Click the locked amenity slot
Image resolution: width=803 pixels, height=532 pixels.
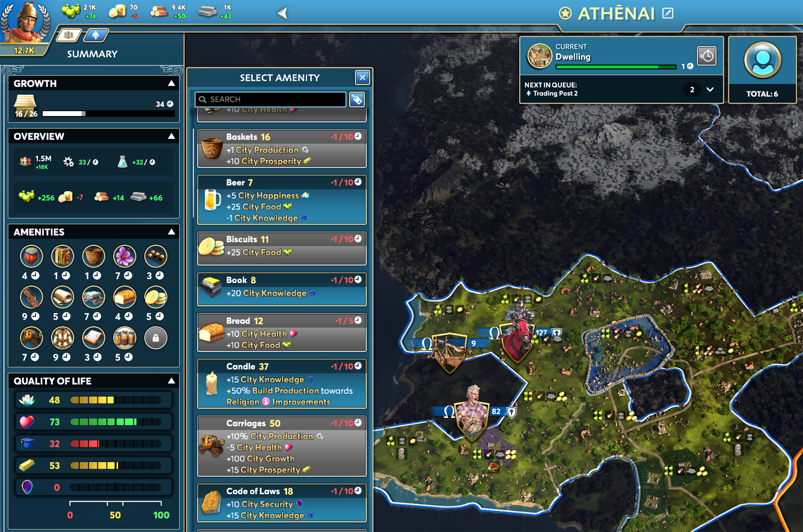click(x=156, y=338)
